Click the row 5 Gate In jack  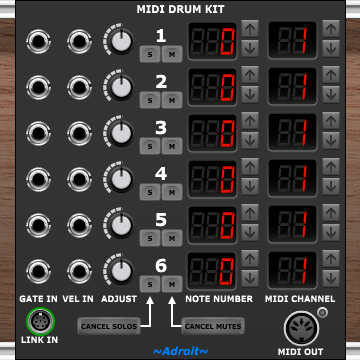click(38, 226)
